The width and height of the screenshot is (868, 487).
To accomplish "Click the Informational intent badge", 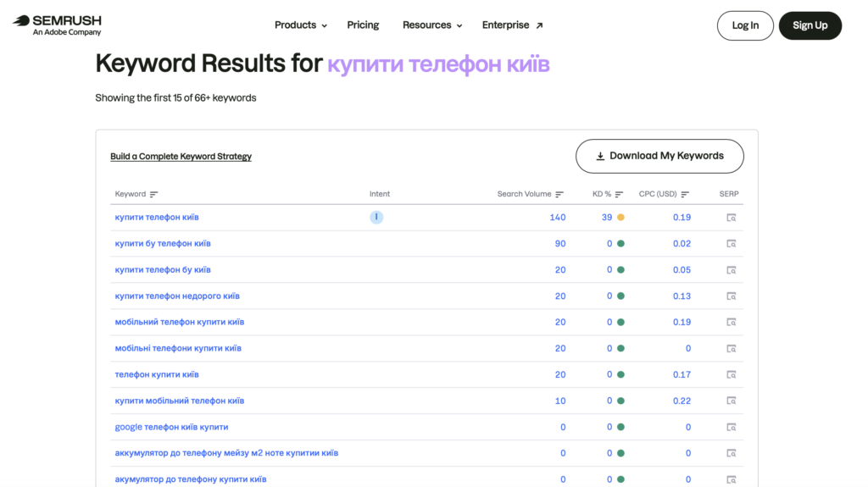I will pos(376,217).
